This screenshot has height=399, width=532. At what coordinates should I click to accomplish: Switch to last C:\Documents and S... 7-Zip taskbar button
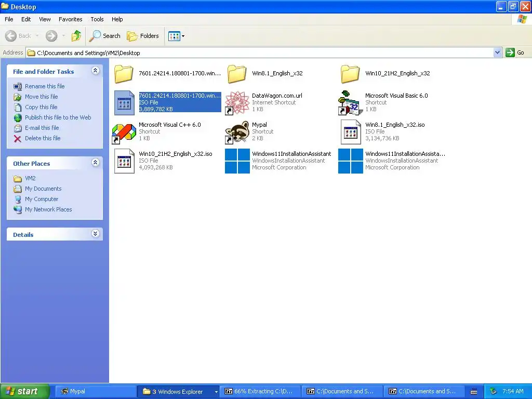point(425,392)
